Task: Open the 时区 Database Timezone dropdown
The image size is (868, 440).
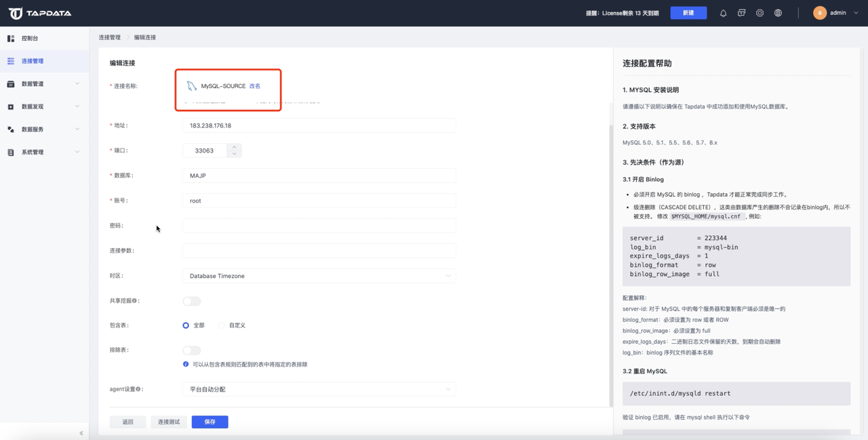Action: (319, 276)
